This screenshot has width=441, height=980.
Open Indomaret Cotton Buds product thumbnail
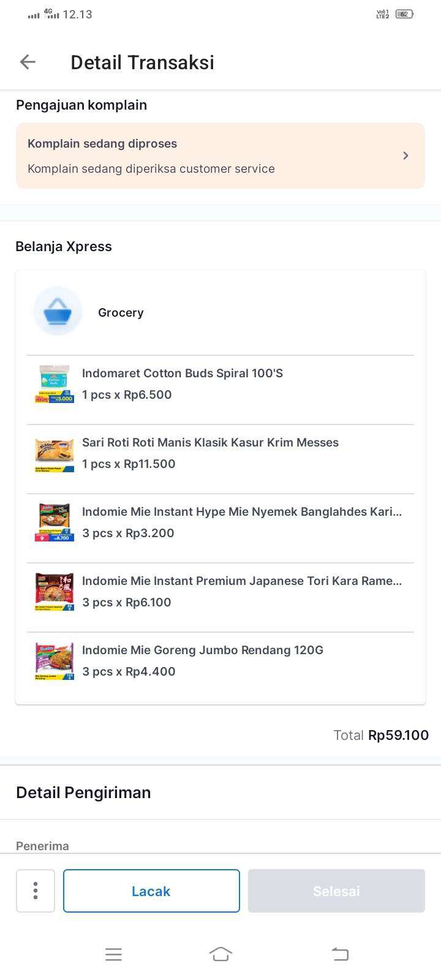pos(55,384)
